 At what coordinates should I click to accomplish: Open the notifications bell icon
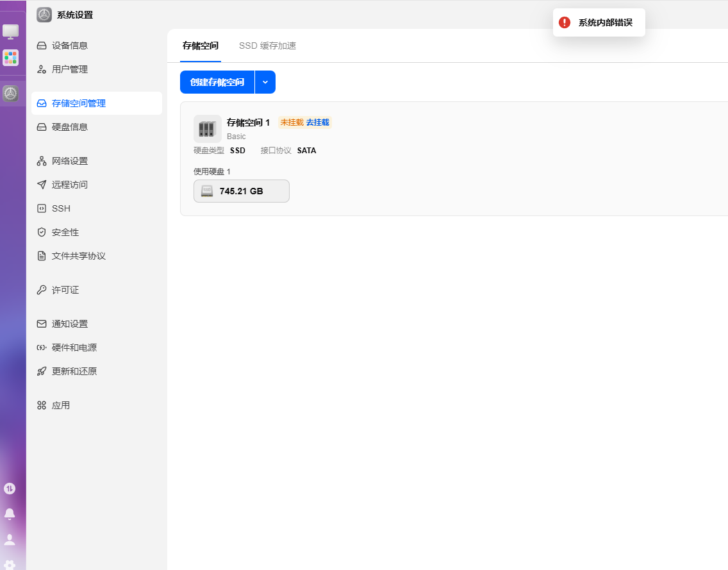(10, 514)
